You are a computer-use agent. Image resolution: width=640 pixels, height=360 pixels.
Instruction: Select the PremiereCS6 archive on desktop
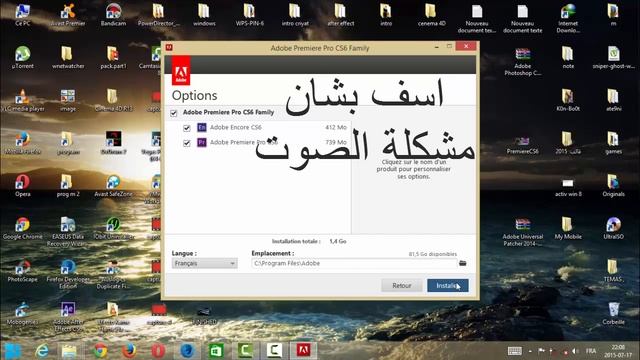522,146
